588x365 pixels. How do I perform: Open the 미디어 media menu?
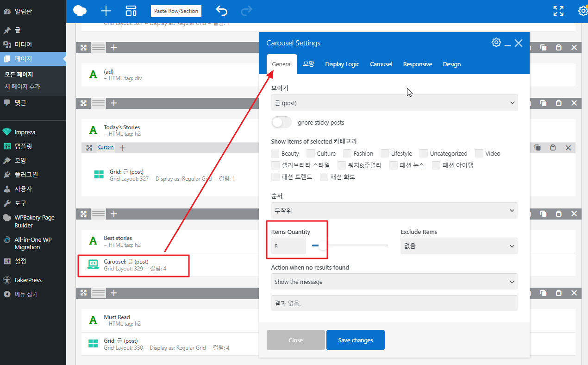pos(33,44)
